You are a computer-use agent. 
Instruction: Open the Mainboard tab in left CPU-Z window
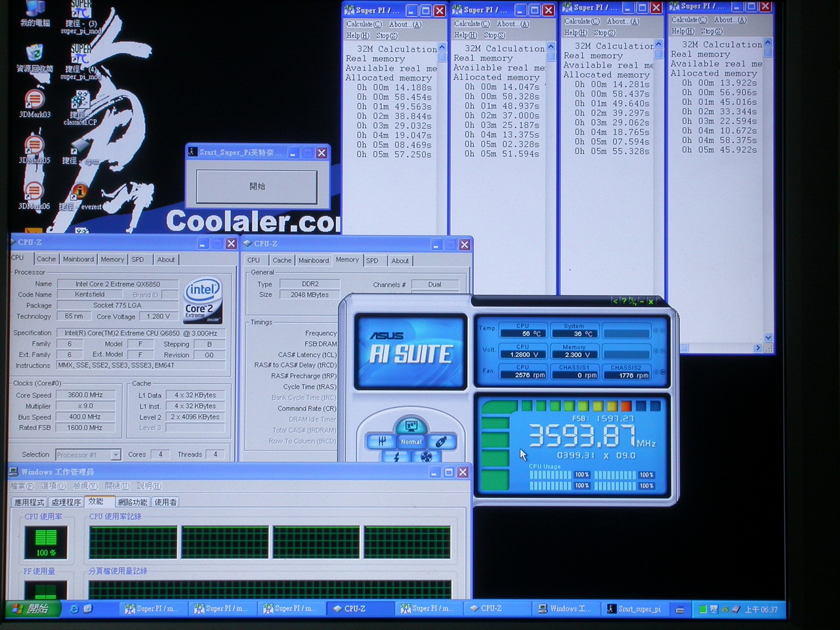(x=78, y=259)
